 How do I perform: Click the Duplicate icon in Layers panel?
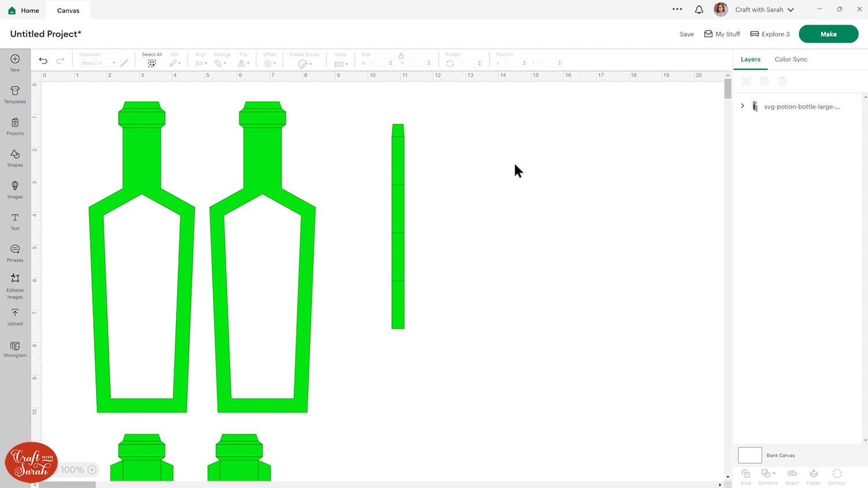pos(764,82)
